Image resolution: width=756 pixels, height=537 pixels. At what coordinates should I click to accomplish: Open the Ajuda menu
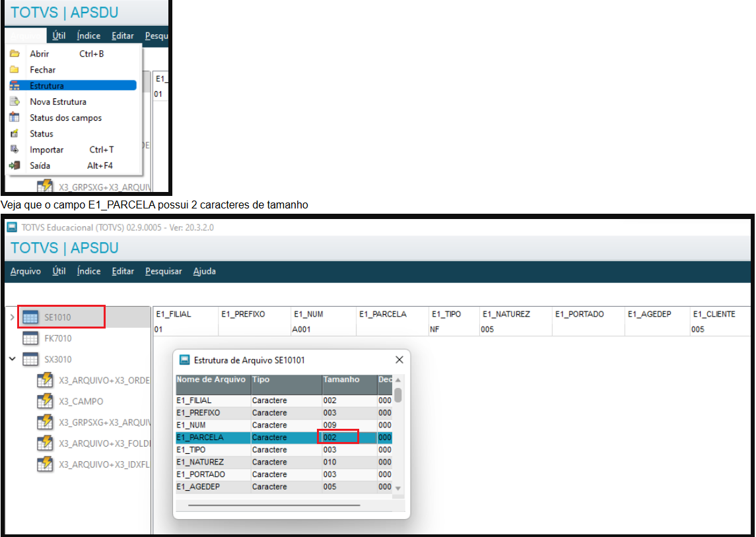tap(205, 271)
